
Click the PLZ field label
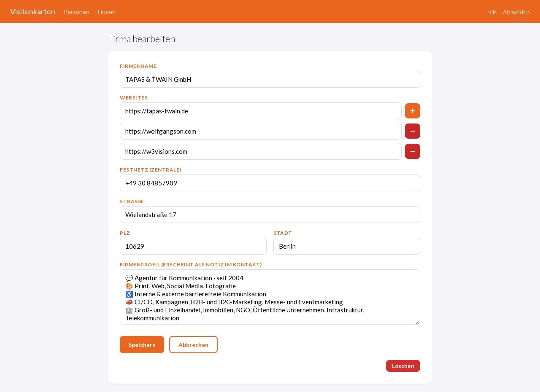(125, 233)
